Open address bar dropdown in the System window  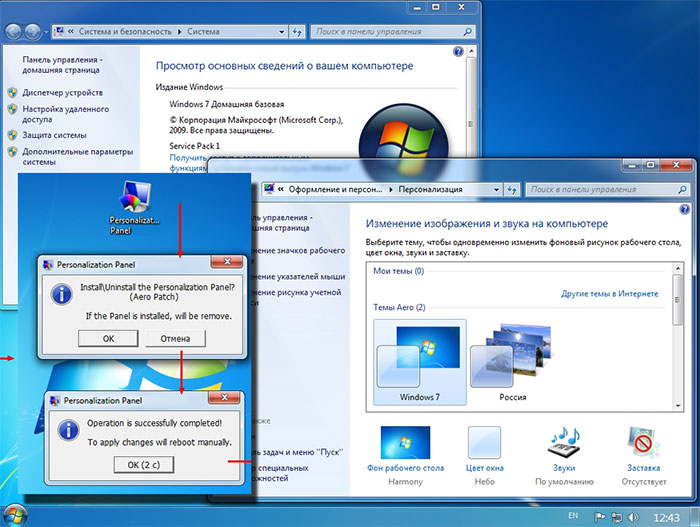(281, 32)
